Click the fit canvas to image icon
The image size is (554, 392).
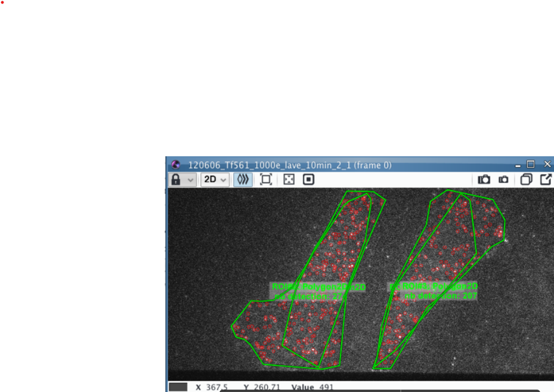coord(266,180)
